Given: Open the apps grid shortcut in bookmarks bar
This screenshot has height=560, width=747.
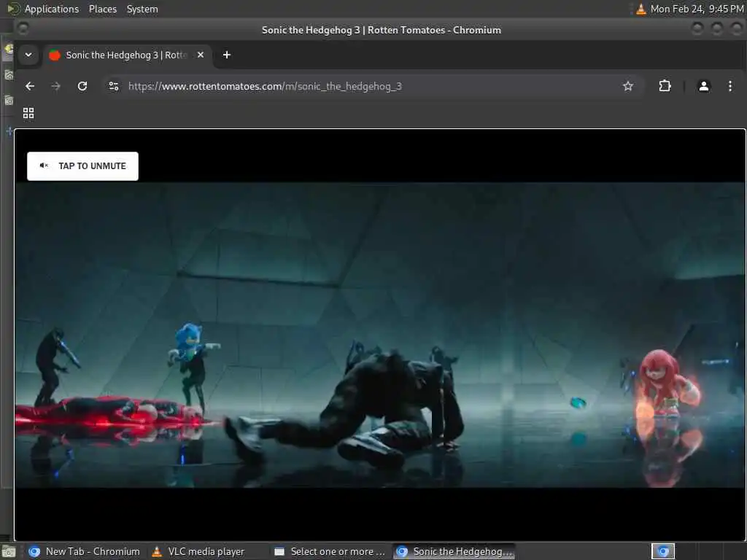Looking at the screenshot, I should 28,113.
